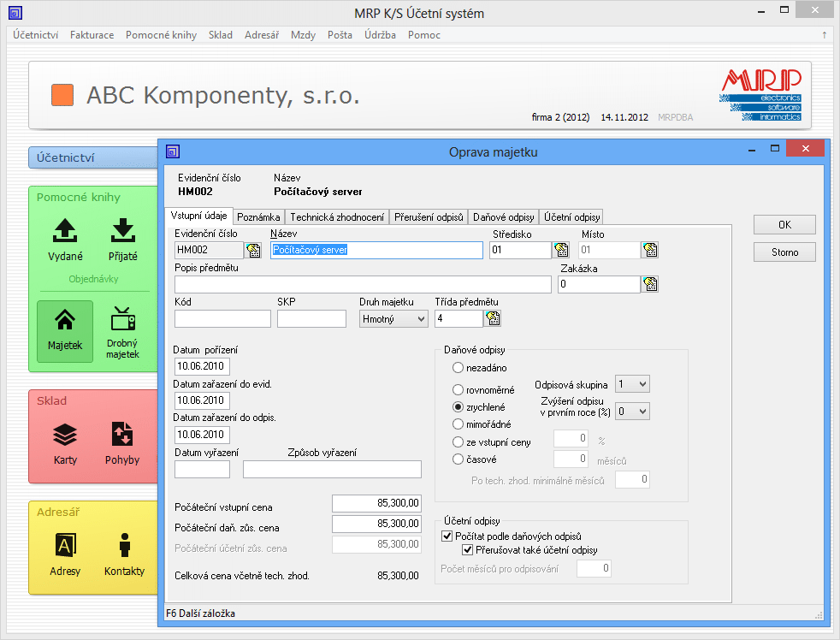Viewport: 840px width, 640px height.
Task: Click the OK button
Action: point(784,224)
